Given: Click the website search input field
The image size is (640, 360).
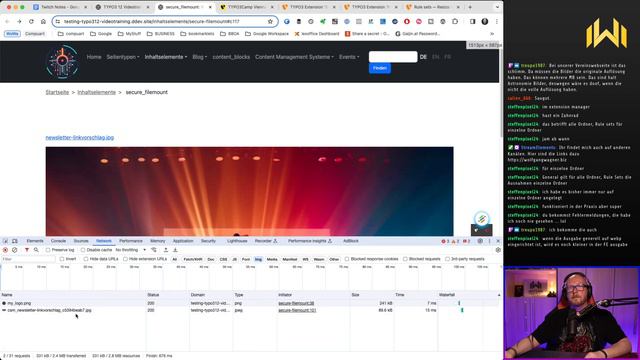Looking at the screenshot, I should [x=393, y=57].
